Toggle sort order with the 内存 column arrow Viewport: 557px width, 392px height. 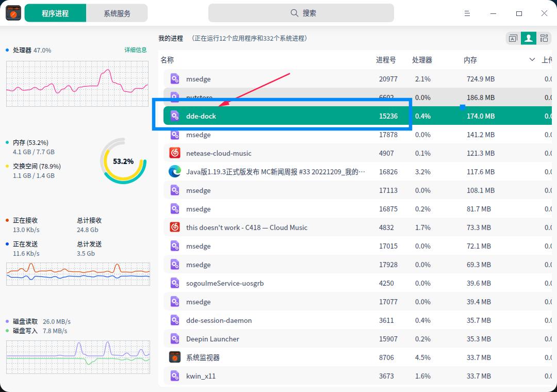(x=532, y=60)
